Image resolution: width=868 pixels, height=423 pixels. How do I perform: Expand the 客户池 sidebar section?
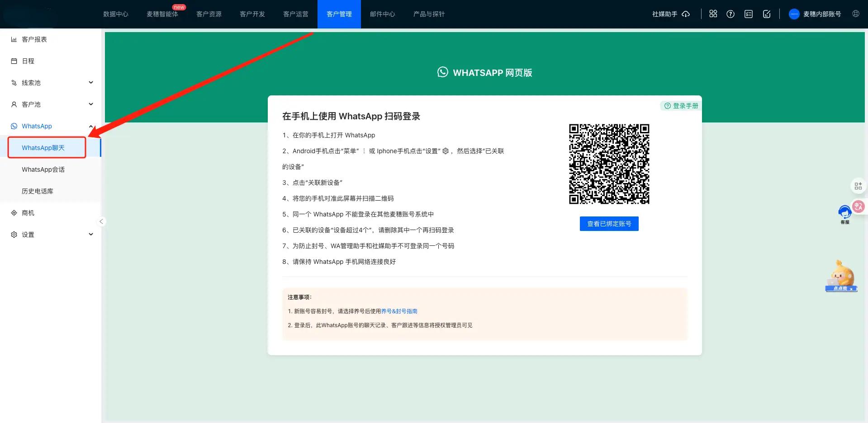[90, 104]
